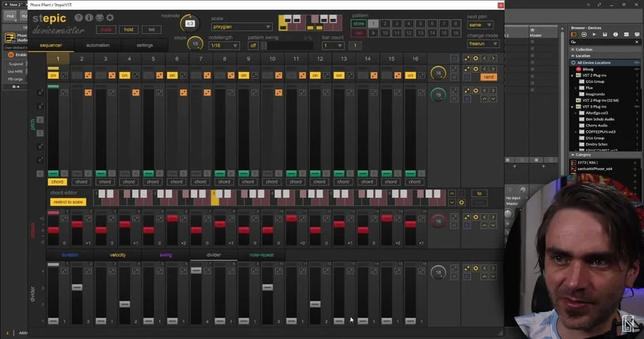Click the step 2 divider slider handle
Image resolution: width=644 pixels, height=339 pixels.
point(77,287)
